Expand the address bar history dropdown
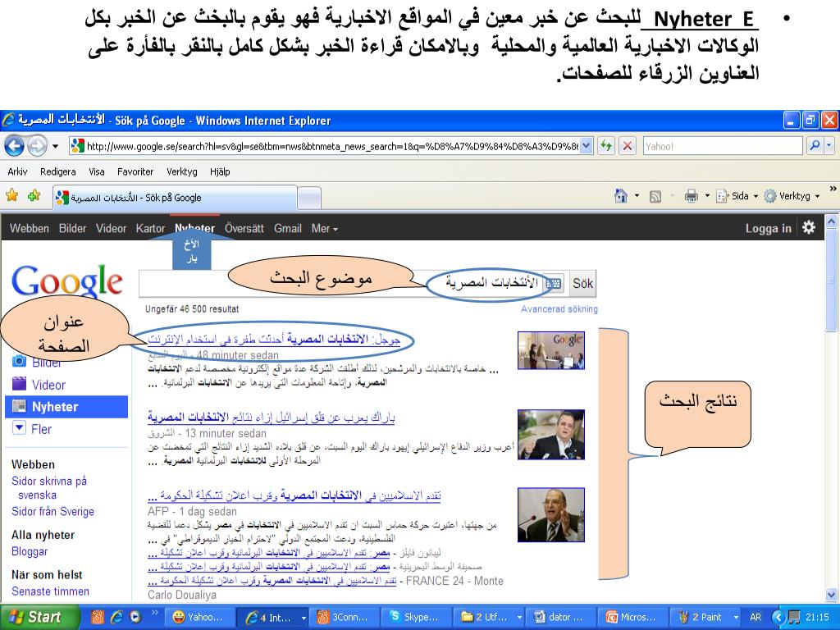Viewport: 840px width, 630px height. 587,146
